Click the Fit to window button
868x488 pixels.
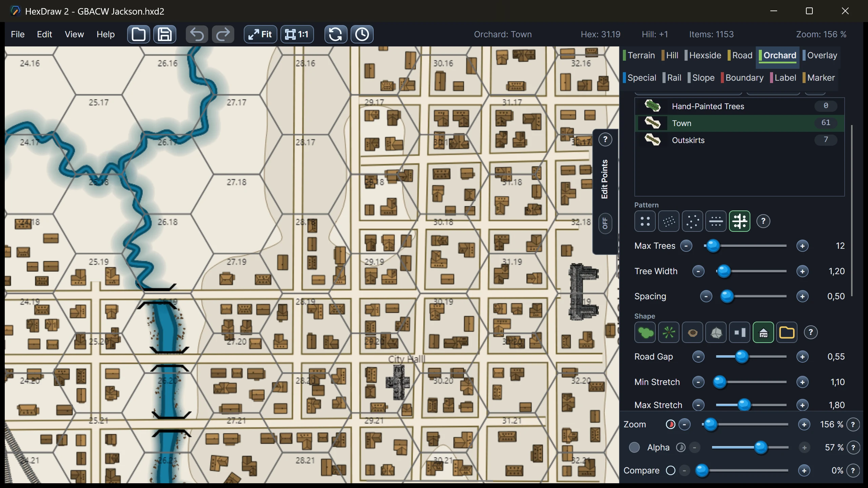(260, 34)
